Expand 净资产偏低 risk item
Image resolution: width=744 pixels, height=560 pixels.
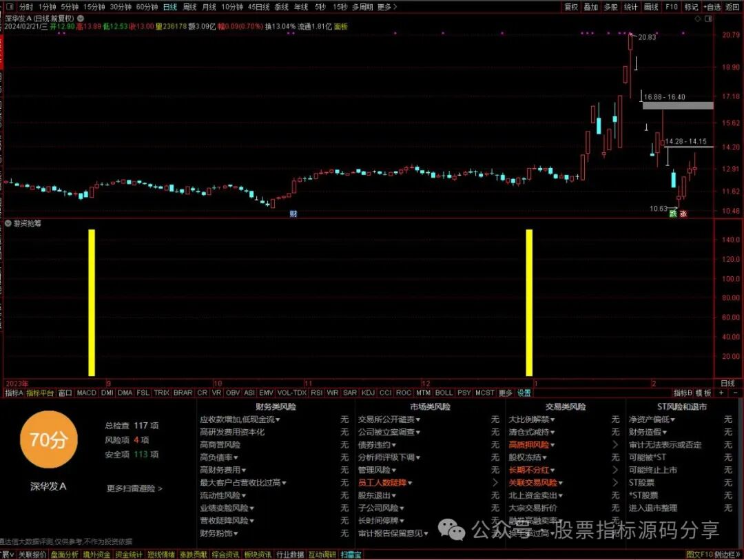coord(652,419)
